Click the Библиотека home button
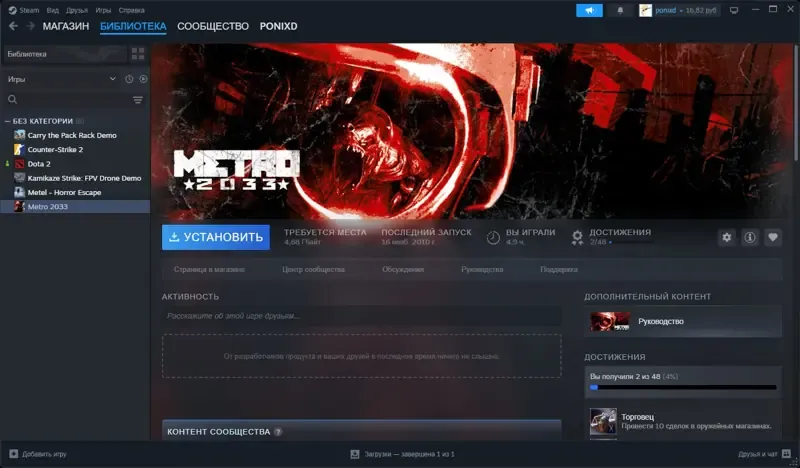Viewport: 800px width, 468px height. coord(64,54)
